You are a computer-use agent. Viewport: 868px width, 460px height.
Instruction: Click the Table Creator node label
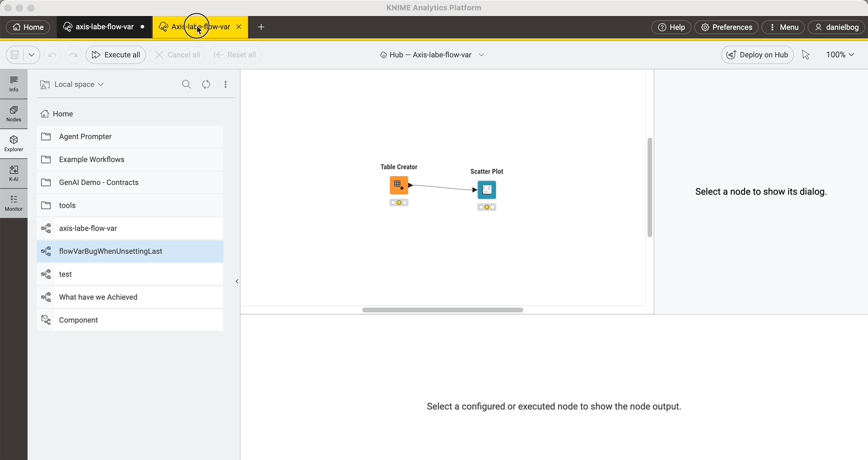click(x=399, y=167)
